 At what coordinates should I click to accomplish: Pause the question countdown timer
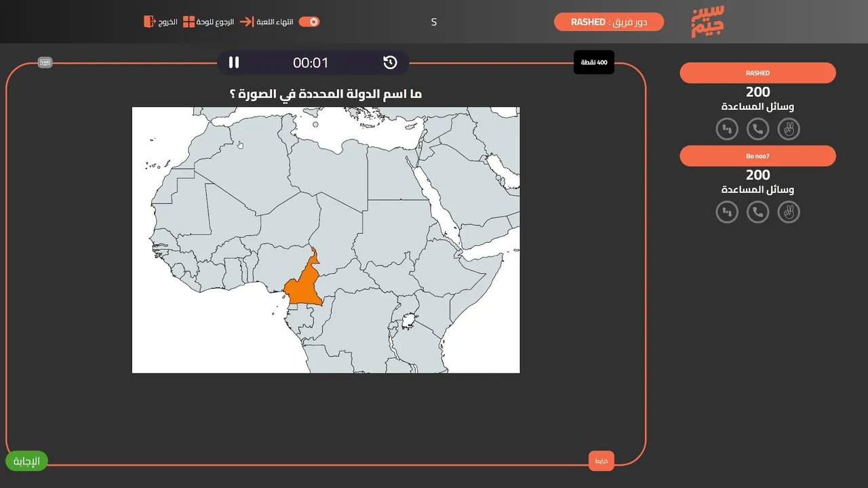click(234, 62)
